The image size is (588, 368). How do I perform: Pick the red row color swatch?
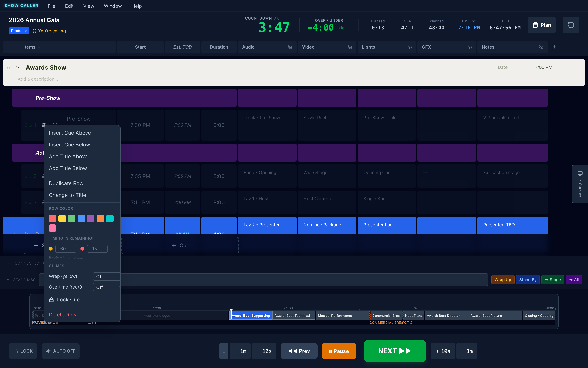tap(53, 219)
